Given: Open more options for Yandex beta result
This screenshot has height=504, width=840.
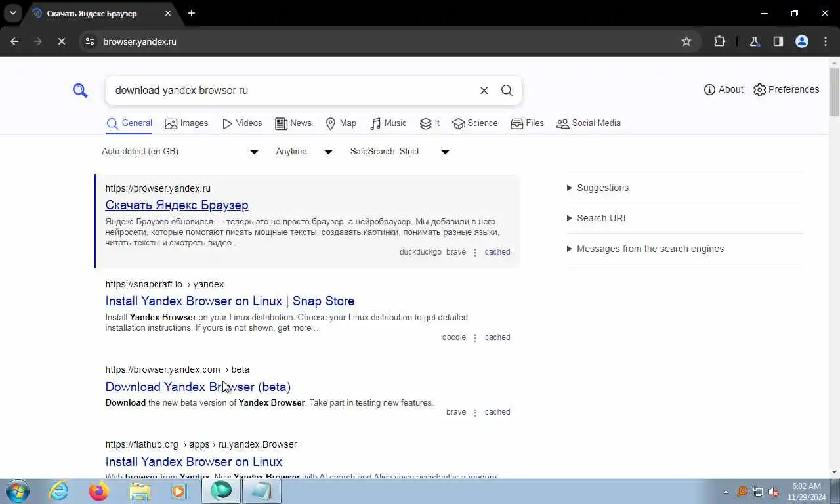Looking at the screenshot, I should pyautogui.click(x=475, y=413).
